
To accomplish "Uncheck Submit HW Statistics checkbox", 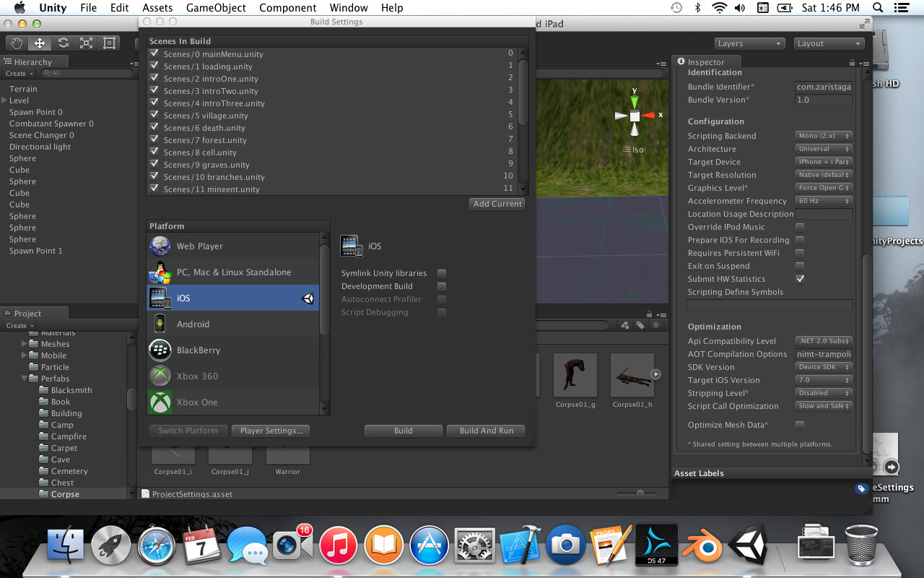I will click(800, 279).
